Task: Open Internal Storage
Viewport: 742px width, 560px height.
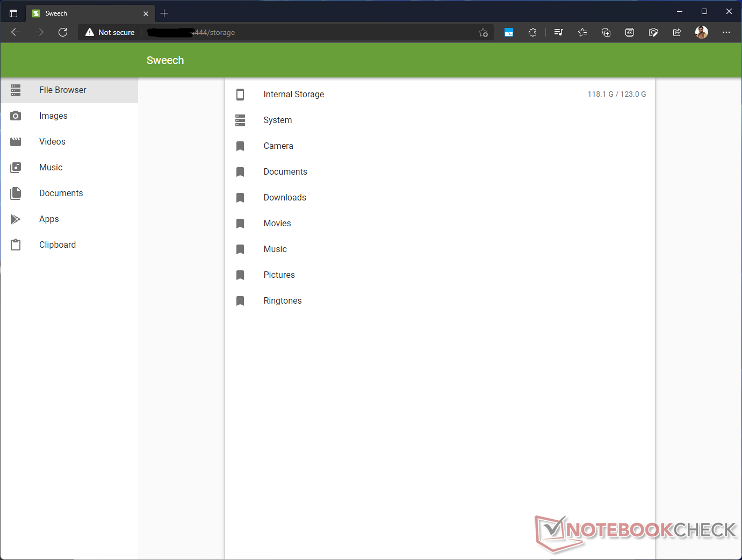Action: [440, 95]
